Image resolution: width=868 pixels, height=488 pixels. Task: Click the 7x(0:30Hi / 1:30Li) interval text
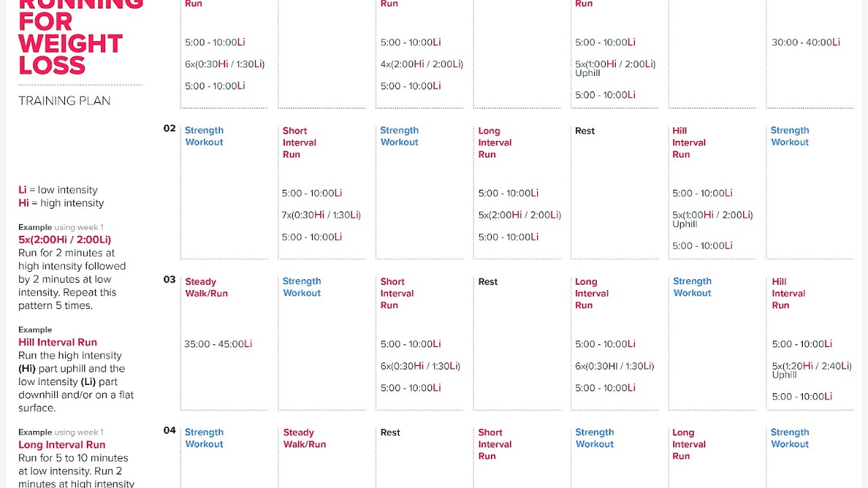tap(321, 215)
